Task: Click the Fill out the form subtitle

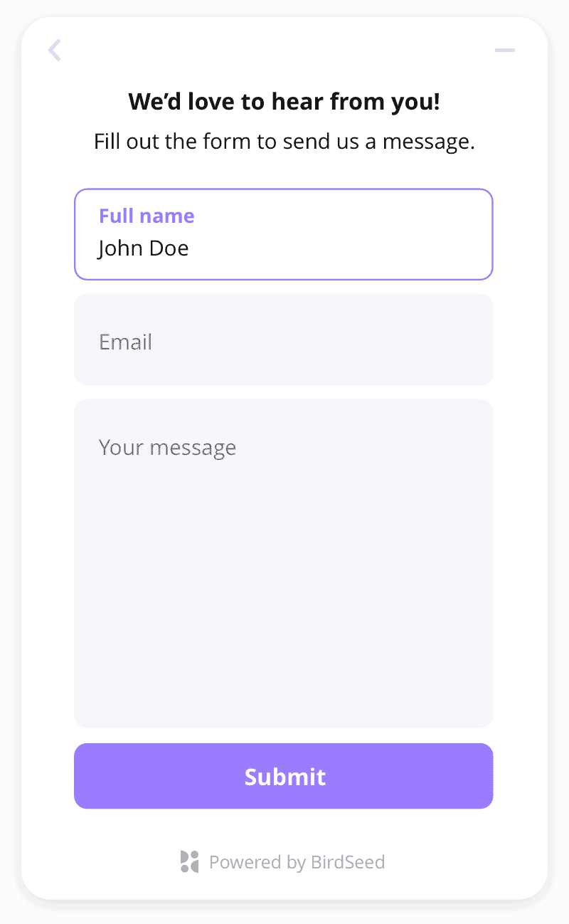Action: pos(284,141)
